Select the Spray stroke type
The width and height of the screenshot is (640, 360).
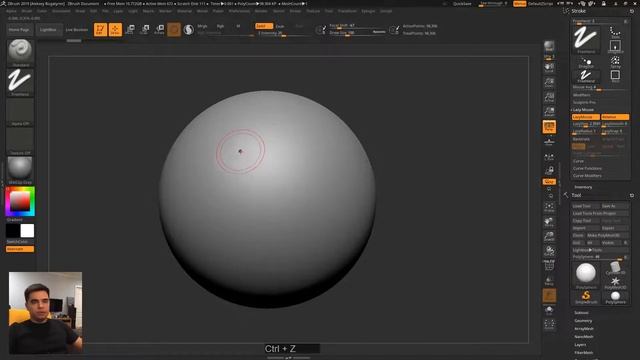615,62
